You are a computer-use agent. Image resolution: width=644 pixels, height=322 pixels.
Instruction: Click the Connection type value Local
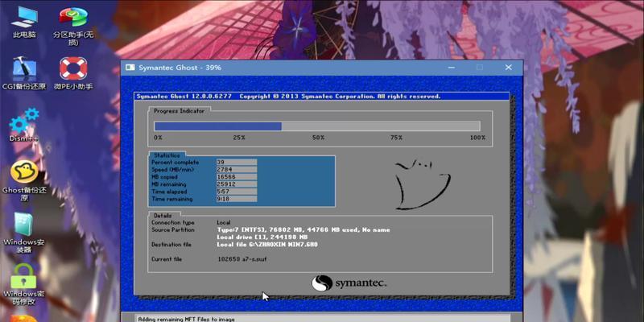pos(224,223)
